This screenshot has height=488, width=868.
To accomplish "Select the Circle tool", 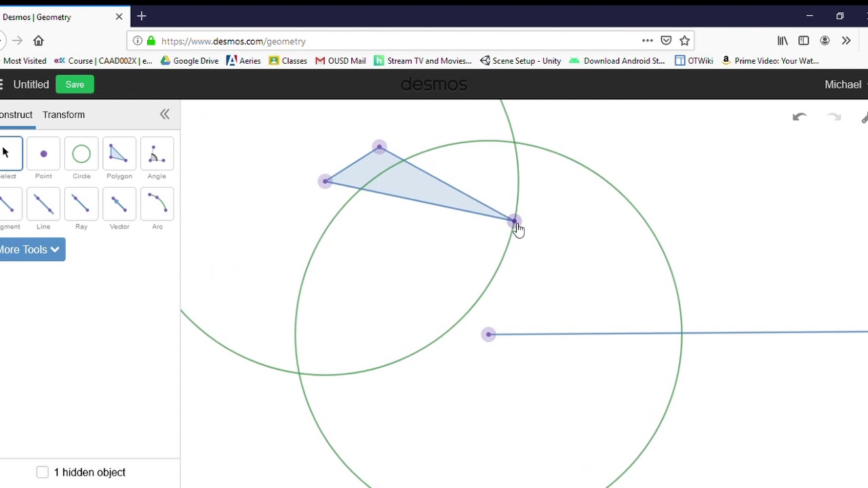I will (x=81, y=154).
